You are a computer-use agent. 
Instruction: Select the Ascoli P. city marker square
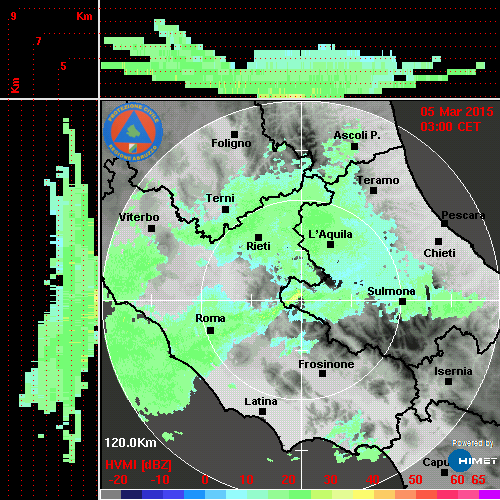pyautogui.click(x=355, y=146)
